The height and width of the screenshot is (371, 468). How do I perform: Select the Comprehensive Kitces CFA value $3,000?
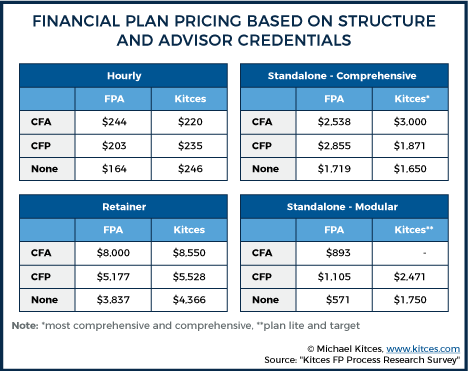pos(410,122)
